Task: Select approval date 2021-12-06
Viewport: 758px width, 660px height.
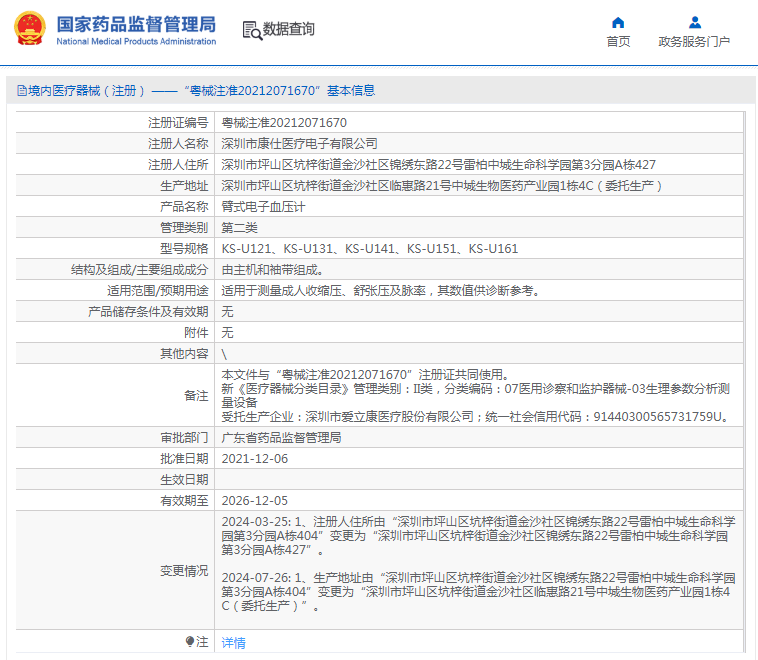Action: [255, 459]
